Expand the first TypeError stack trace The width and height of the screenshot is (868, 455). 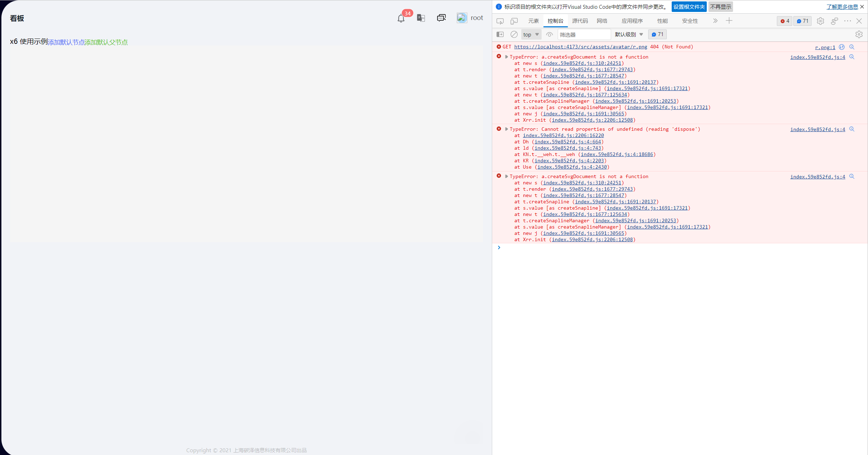[x=506, y=56]
